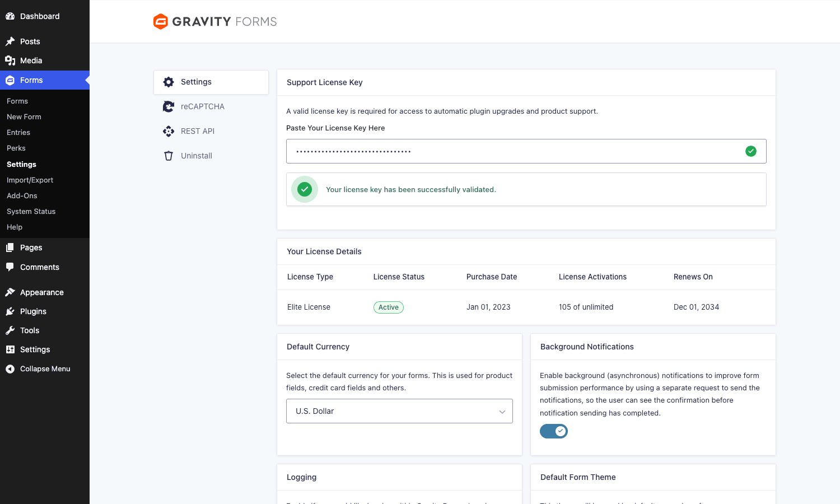
Task: Open the U.S. Dollar currency dropdown
Action: tap(399, 411)
